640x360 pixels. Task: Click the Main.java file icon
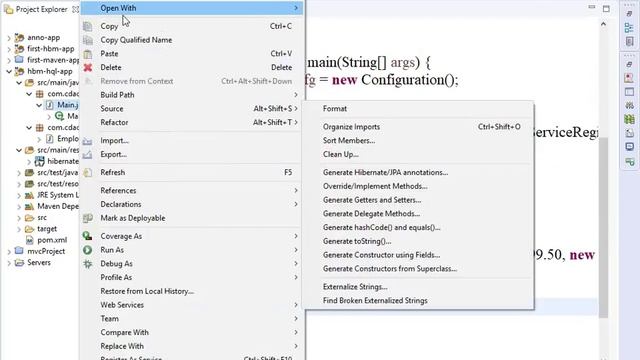tap(49, 105)
